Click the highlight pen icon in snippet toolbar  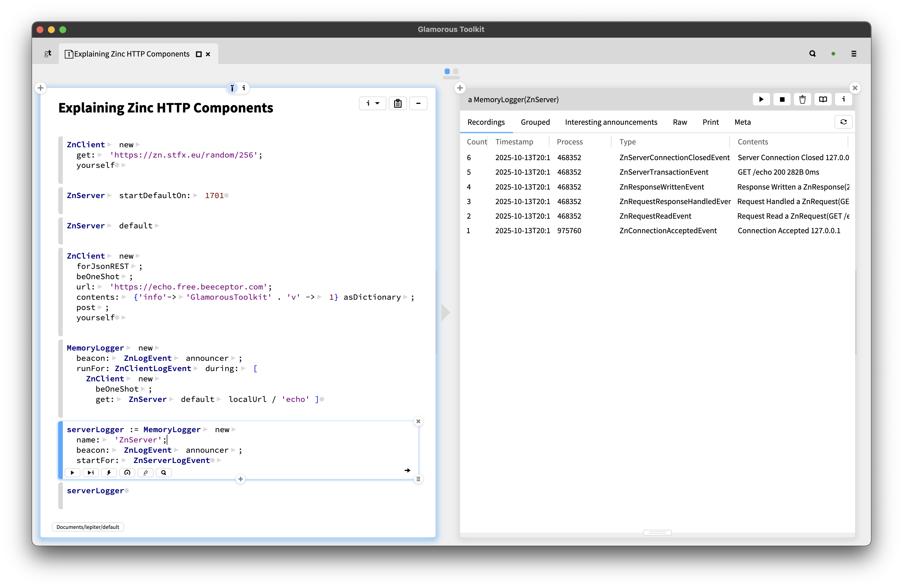coord(145,473)
